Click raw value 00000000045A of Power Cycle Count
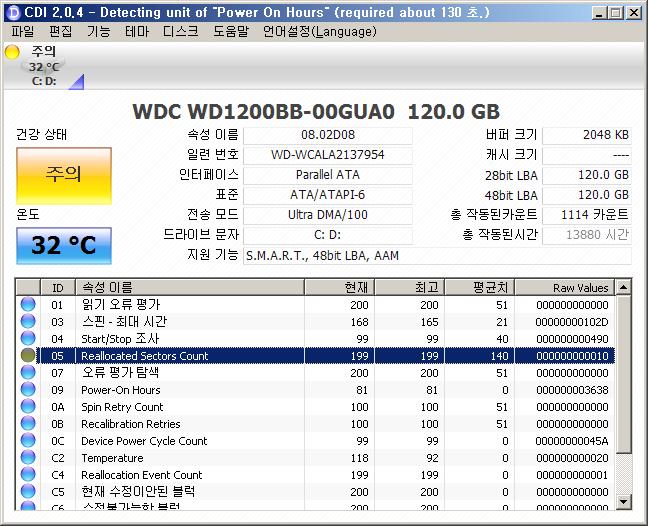The height and width of the screenshot is (526, 648). (572, 441)
